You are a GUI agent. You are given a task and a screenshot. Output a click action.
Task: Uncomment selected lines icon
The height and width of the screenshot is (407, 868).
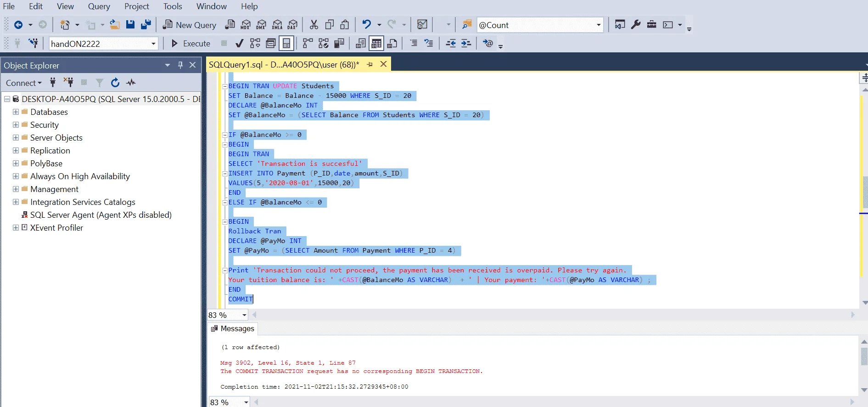coord(429,44)
